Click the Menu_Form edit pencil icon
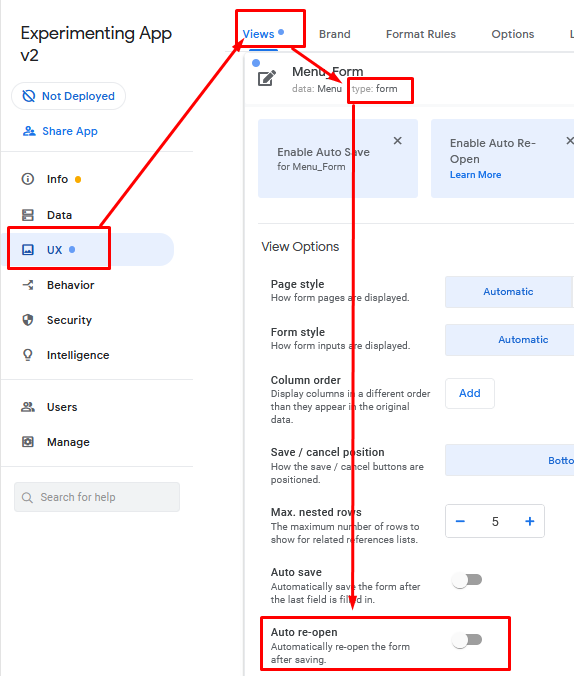The height and width of the screenshot is (676, 574). click(x=267, y=78)
